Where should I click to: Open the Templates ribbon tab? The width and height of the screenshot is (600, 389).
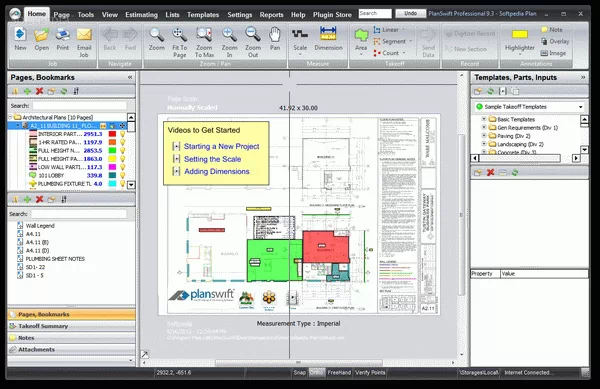click(203, 15)
